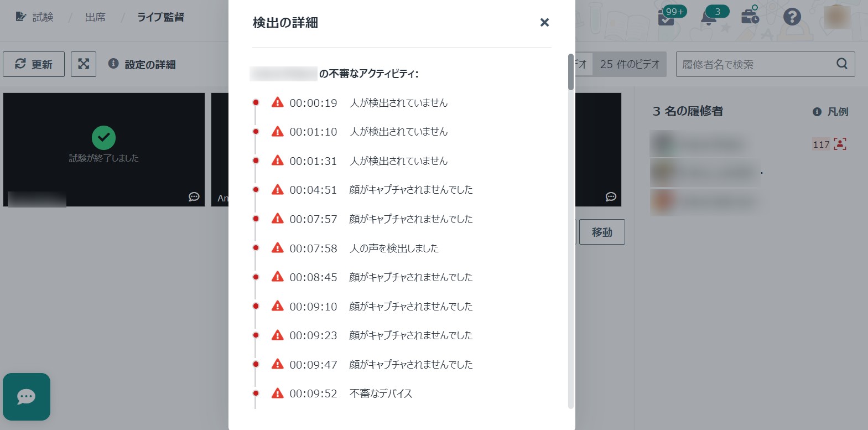Open the 凡例 legend info
The width and height of the screenshot is (868, 430).
click(x=830, y=112)
